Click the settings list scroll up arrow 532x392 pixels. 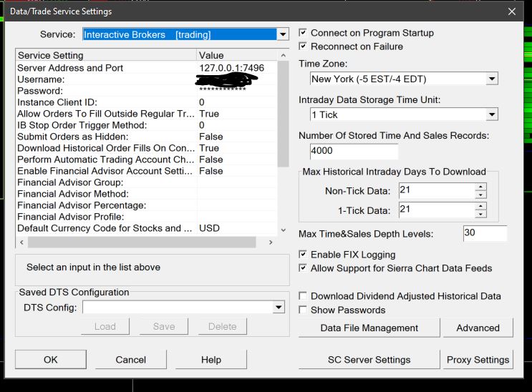(284, 55)
